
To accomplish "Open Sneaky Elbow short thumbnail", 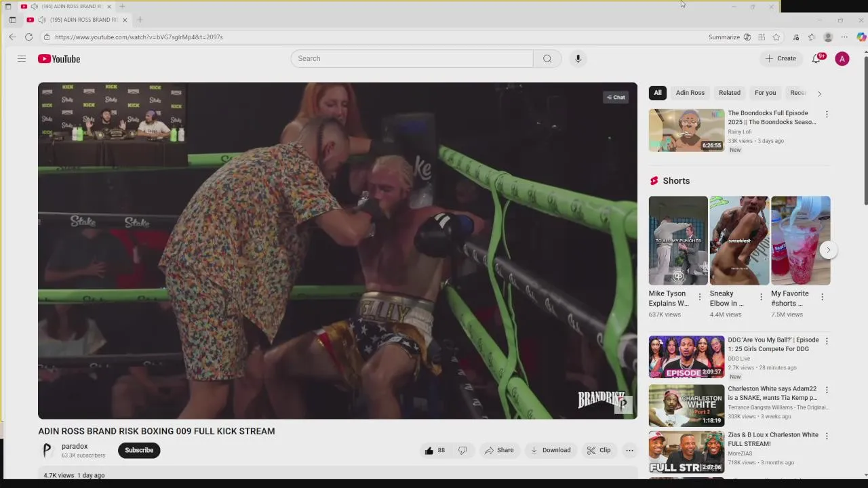I will [x=739, y=241].
